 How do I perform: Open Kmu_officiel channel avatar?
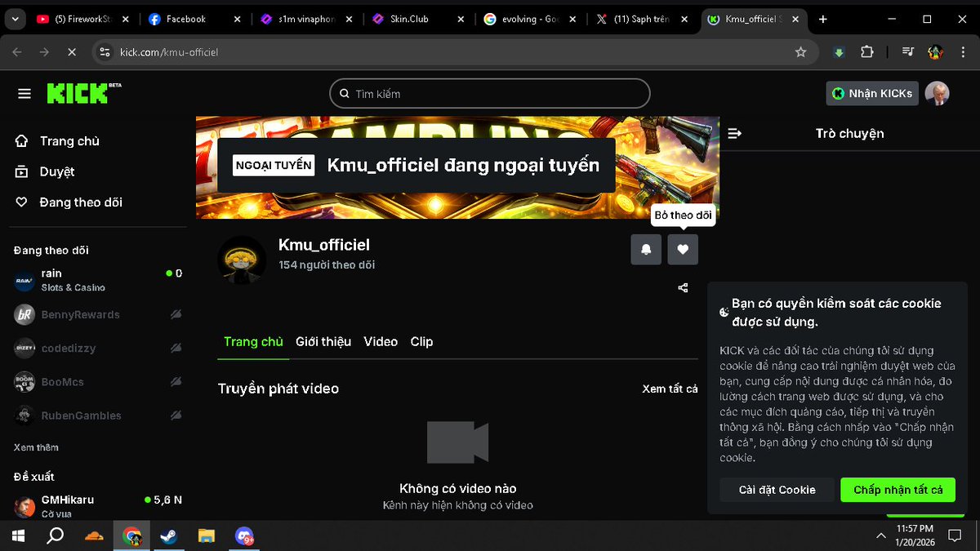[242, 260]
